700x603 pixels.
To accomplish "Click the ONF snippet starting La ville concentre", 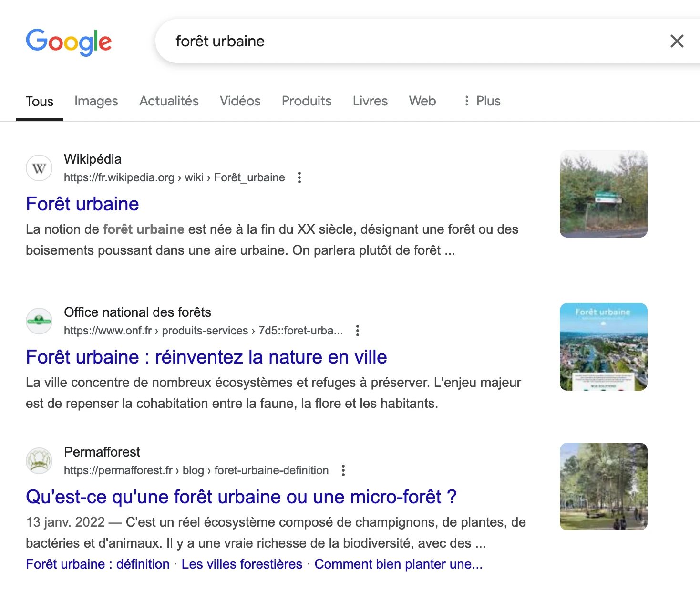I will [x=274, y=393].
